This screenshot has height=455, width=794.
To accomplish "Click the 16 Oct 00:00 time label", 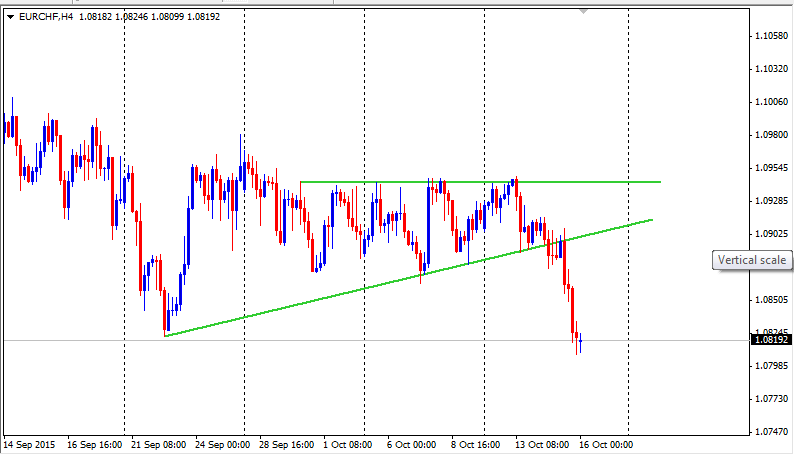I will (606, 445).
